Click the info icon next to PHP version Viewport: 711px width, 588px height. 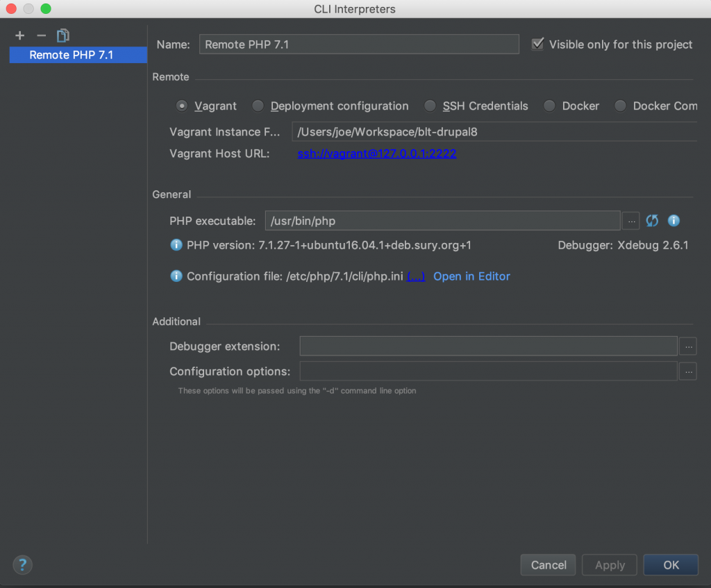(176, 245)
